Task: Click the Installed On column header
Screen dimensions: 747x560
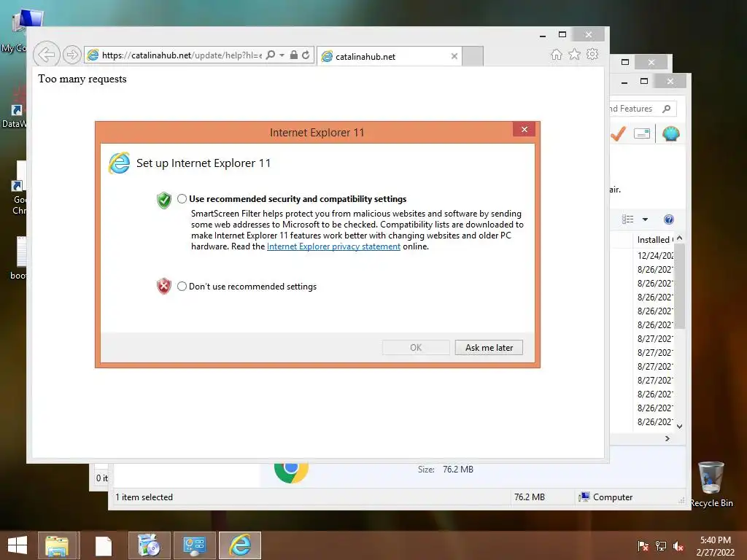Action: [x=654, y=239]
